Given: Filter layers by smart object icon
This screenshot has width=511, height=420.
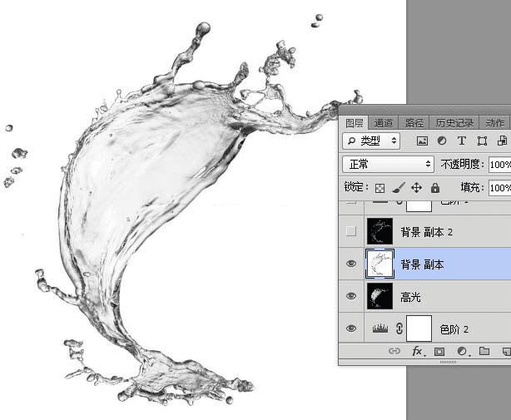Looking at the screenshot, I should click(x=502, y=141).
